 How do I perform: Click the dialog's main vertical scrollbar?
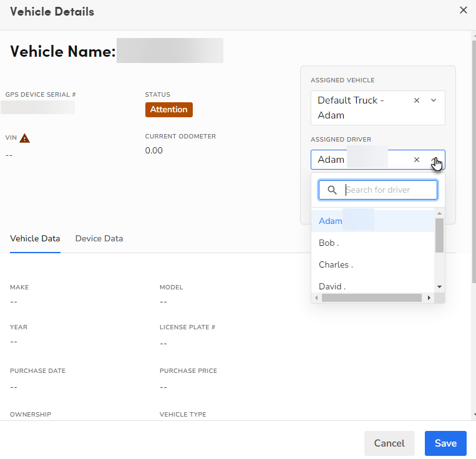point(474,162)
